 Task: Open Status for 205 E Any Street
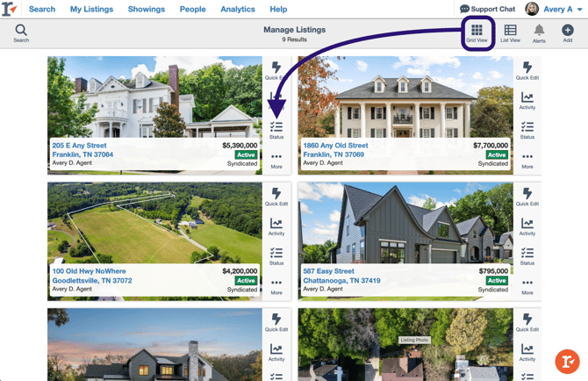(276, 130)
